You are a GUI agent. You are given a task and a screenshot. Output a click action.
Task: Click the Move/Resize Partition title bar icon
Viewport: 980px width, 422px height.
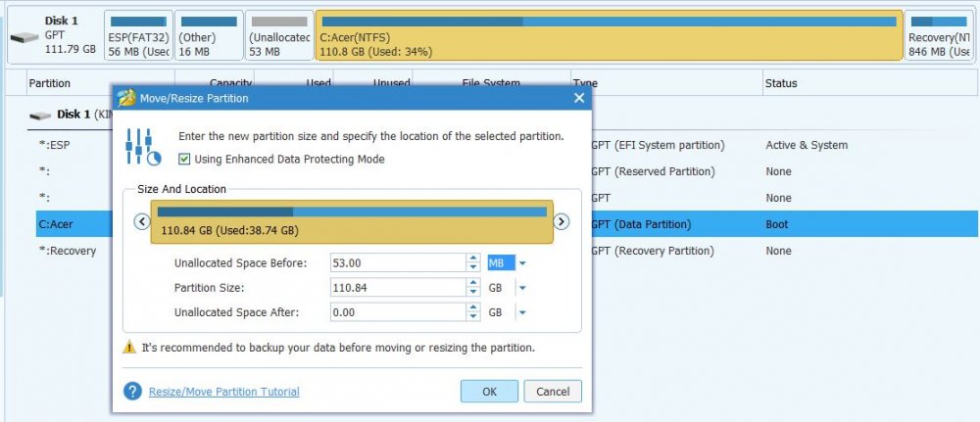(125, 98)
